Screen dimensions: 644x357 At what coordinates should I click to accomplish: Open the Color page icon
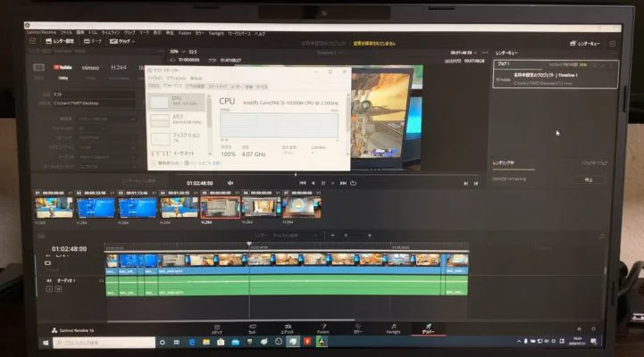coord(358,329)
